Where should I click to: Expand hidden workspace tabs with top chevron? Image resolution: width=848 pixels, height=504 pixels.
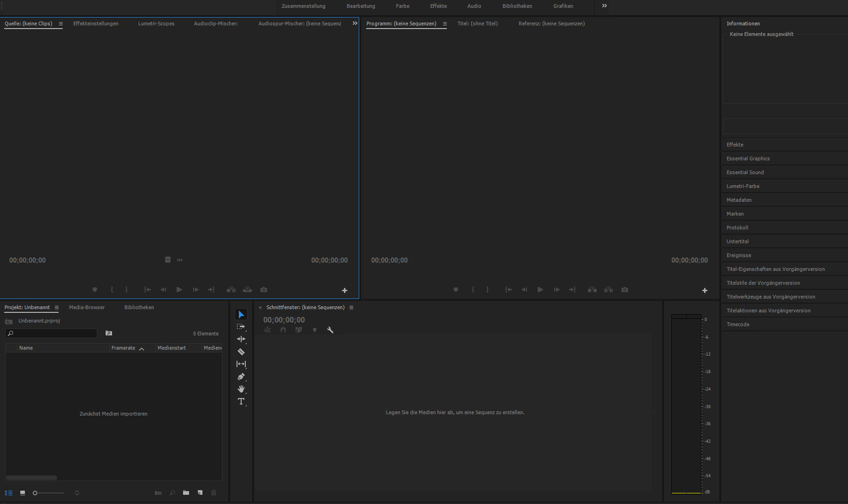pyautogui.click(x=604, y=6)
